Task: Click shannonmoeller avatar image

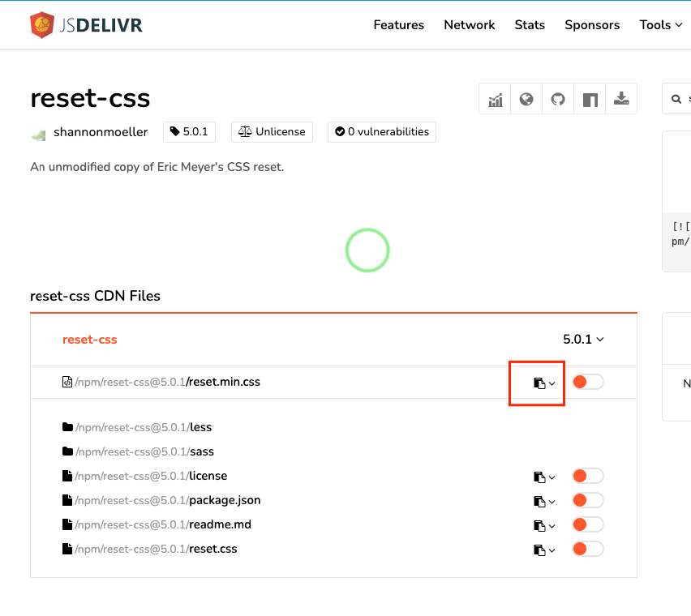Action: point(38,133)
